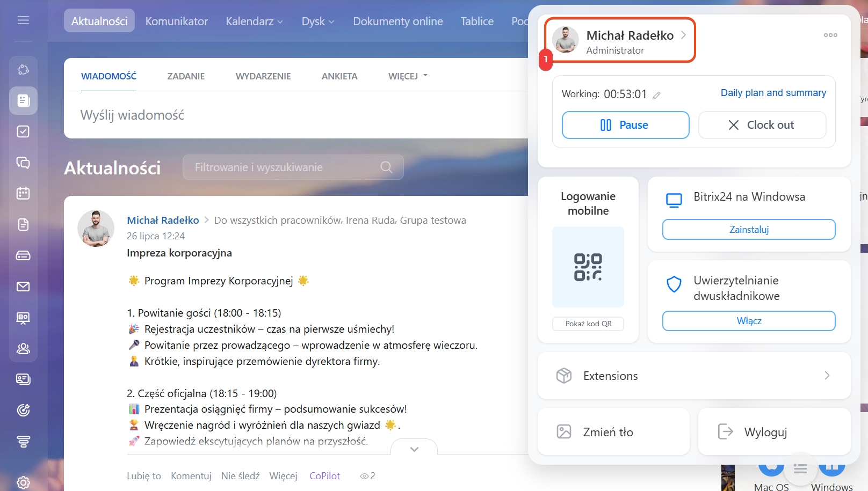
Task: Open the hamburger menu in the sidebar
Action: pos(23,20)
